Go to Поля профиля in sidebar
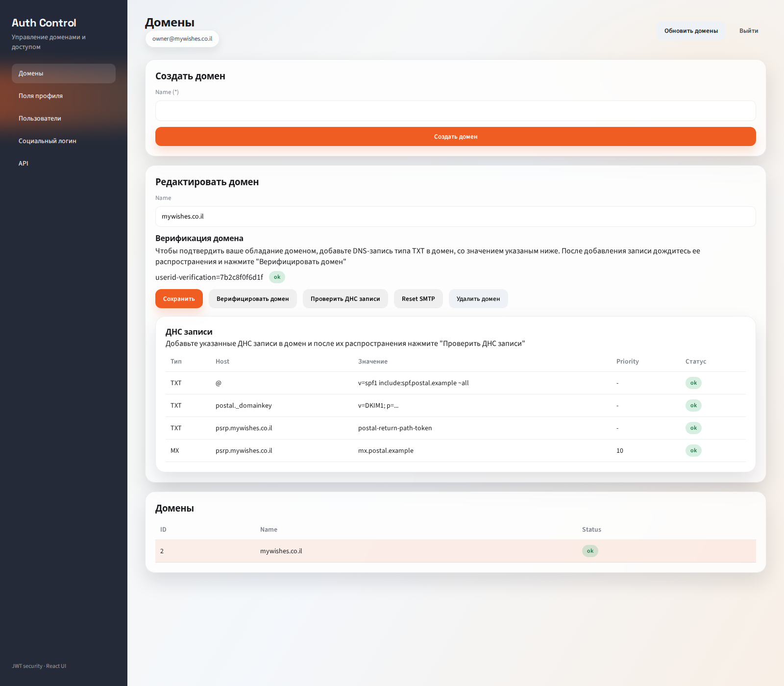 (64, 96)
